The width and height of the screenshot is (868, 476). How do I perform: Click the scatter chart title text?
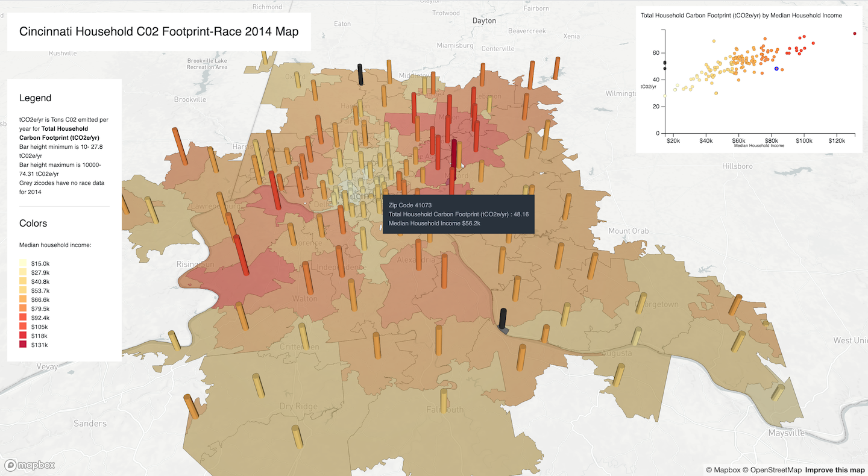(x=741, y=16)
